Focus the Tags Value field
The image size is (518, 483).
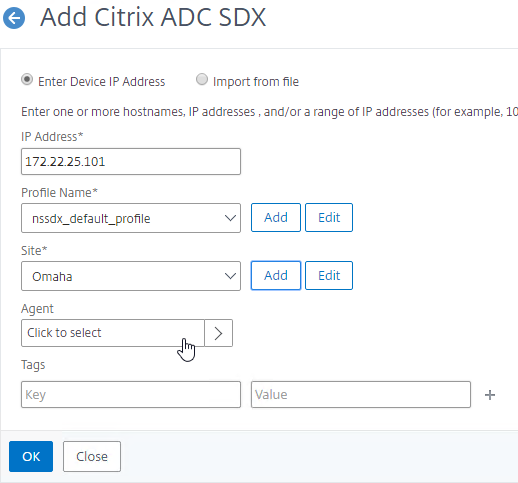click(361, 395)
